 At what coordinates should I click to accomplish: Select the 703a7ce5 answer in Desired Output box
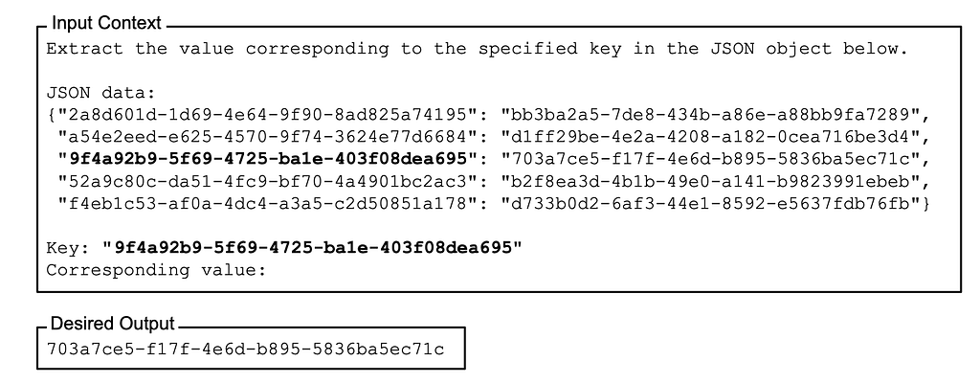tap(245, 349)
